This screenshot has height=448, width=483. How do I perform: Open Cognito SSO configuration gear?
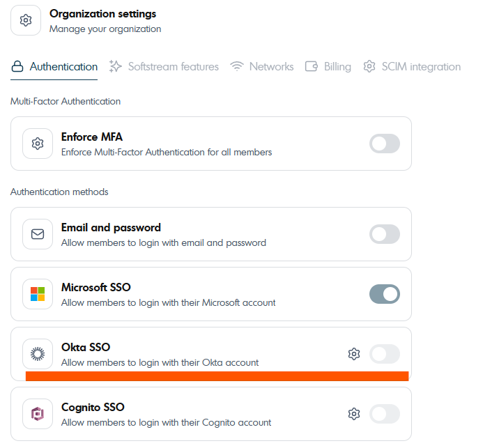[354, 414]
